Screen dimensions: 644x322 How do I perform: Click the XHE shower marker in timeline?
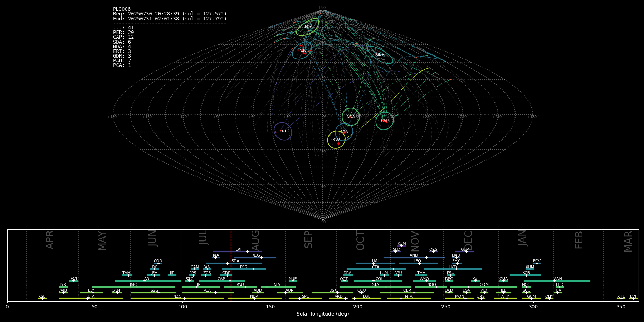[x=621, y=298]
